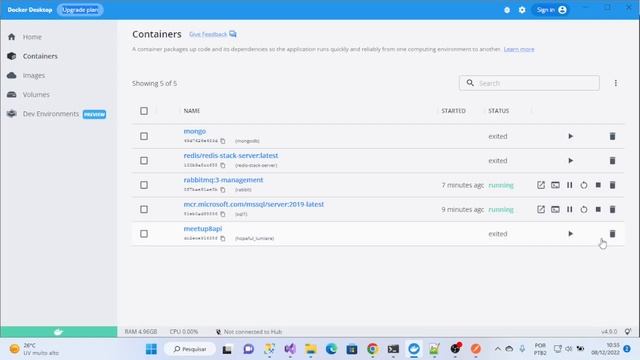Click the Upgrade plan button
Screen dimensions: 640x360
click(x=80, y=10)
